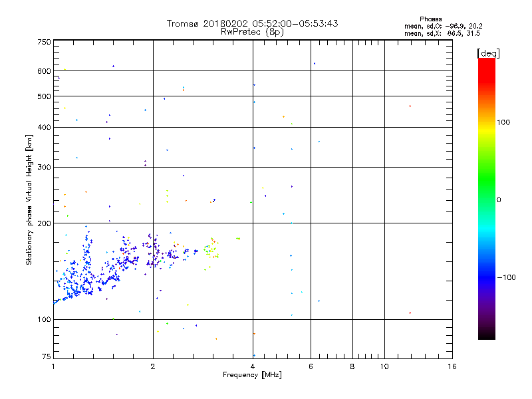Click the colorbar label '100'
The image size is (532, 399).
coord(503,122)
